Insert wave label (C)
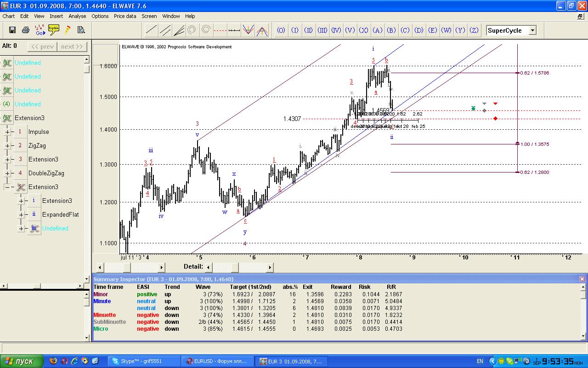The height and width of the screenshot is (368, 588). tap(405, 30)
